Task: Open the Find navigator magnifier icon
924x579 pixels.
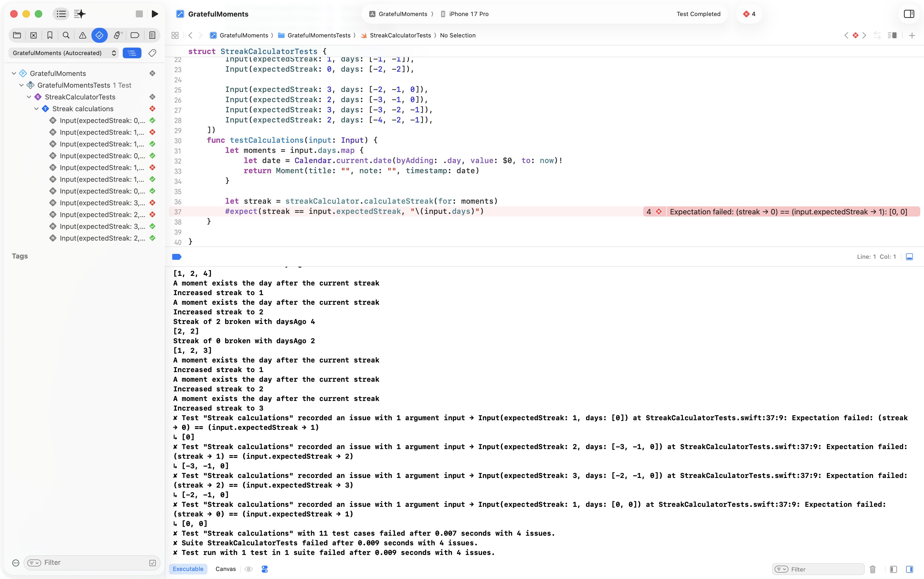Action: click(66, 35)
